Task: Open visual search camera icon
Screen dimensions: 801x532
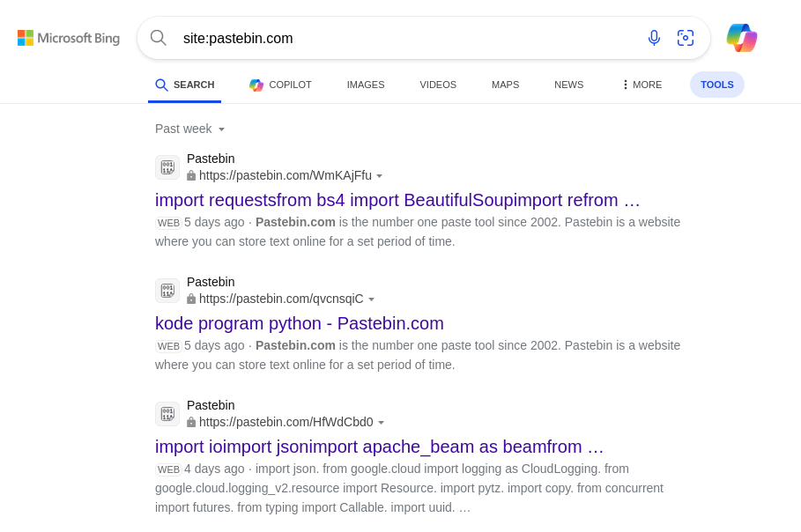Action: point(685,38)
